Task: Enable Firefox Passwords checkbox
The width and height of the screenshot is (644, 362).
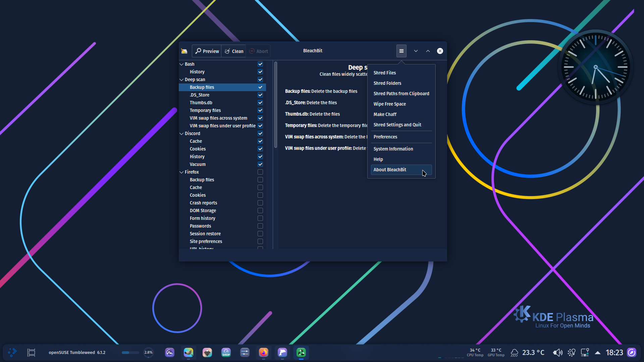Action: tap(260, 226)
